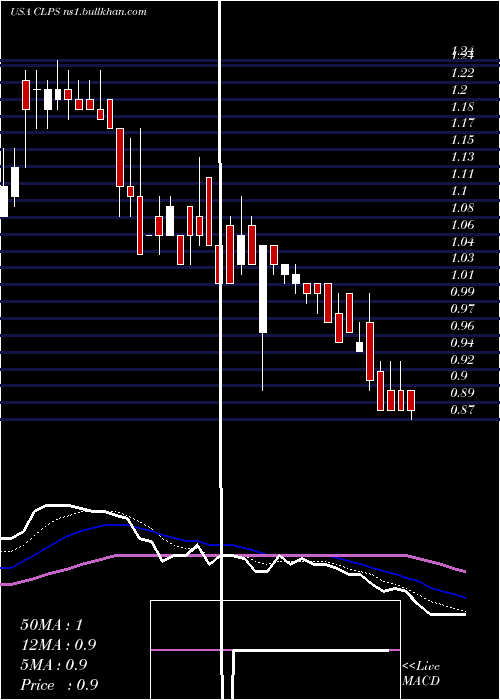
Task: Click the 1.18 price axis label
Action: [462, 106]
